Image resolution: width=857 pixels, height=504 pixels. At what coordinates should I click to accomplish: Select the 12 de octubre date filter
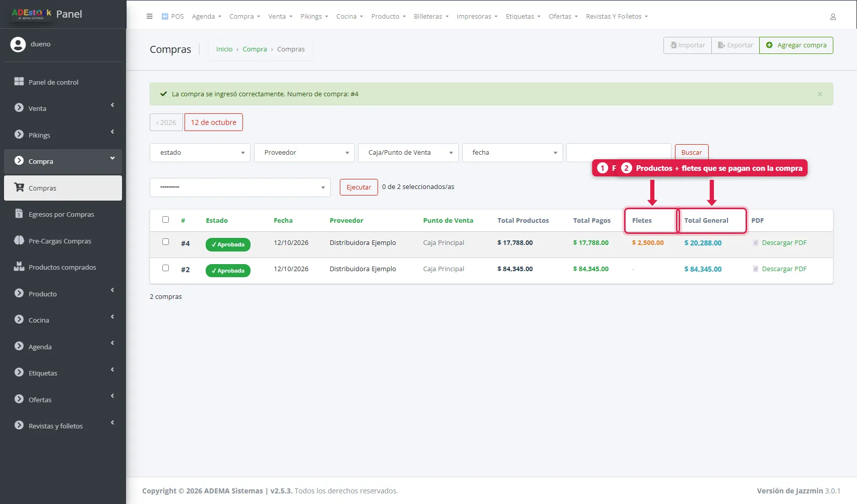pyautogui.click(x=214, y=122)
